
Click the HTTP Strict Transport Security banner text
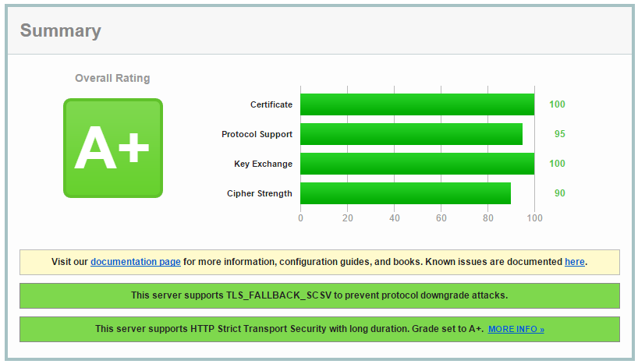click(289, 329)
